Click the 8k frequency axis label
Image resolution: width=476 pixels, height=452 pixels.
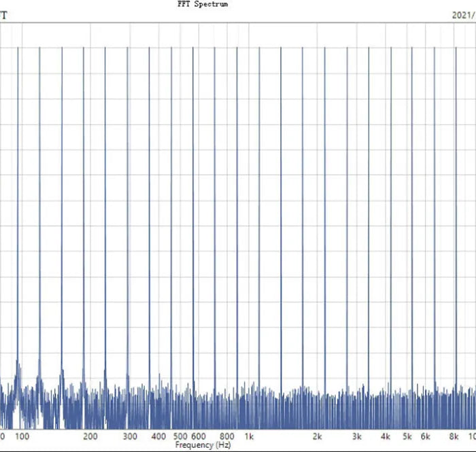[x=454, y=436]
